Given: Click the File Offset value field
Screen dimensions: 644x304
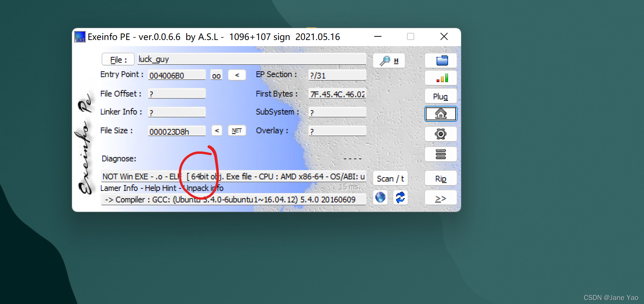Looking at the screenshot, I should (x=176, y=94).
